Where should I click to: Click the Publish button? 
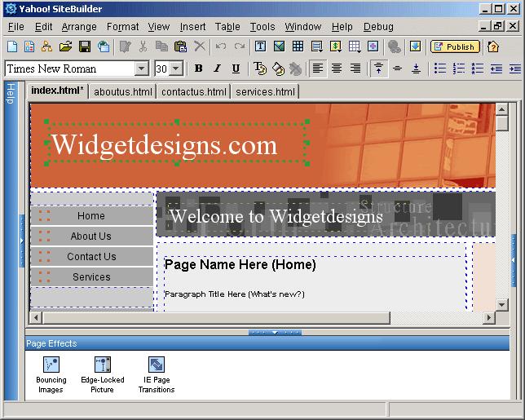[454, 46]
